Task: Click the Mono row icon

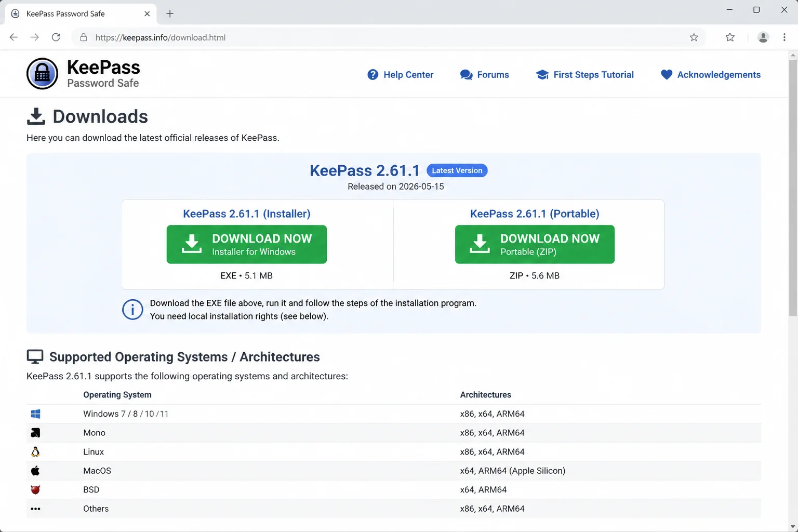Action: pos(35,433)
